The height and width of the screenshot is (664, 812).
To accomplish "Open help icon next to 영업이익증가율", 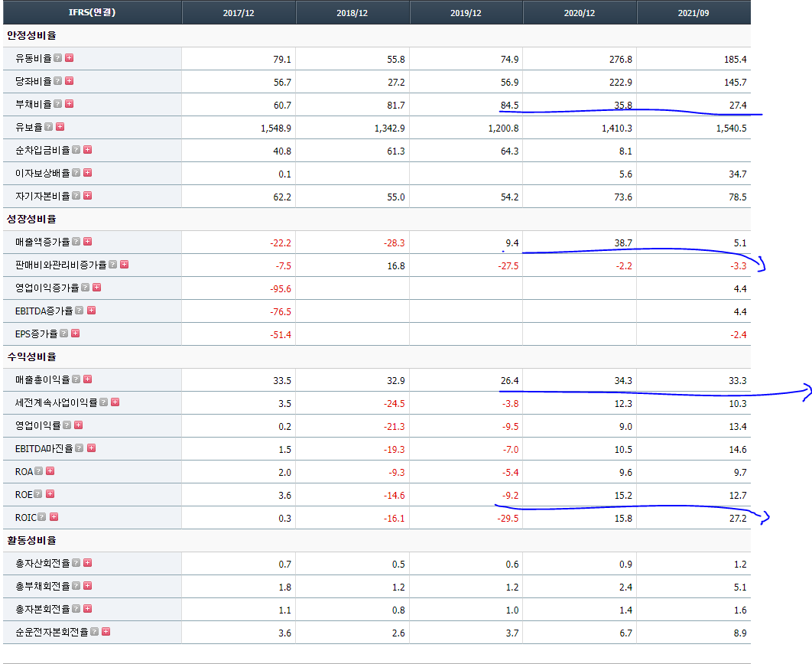I will 86,287.
